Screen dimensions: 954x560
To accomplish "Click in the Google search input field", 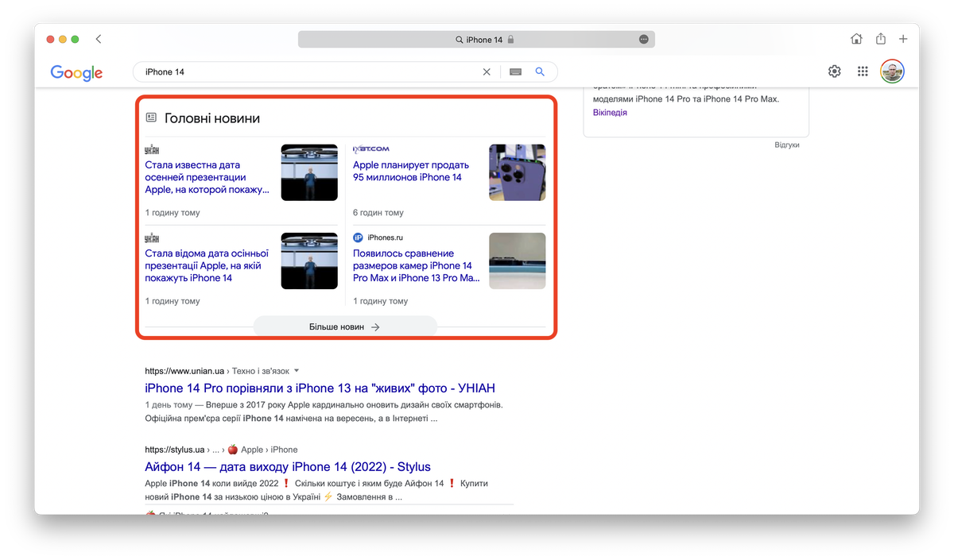I will [310, 72].
